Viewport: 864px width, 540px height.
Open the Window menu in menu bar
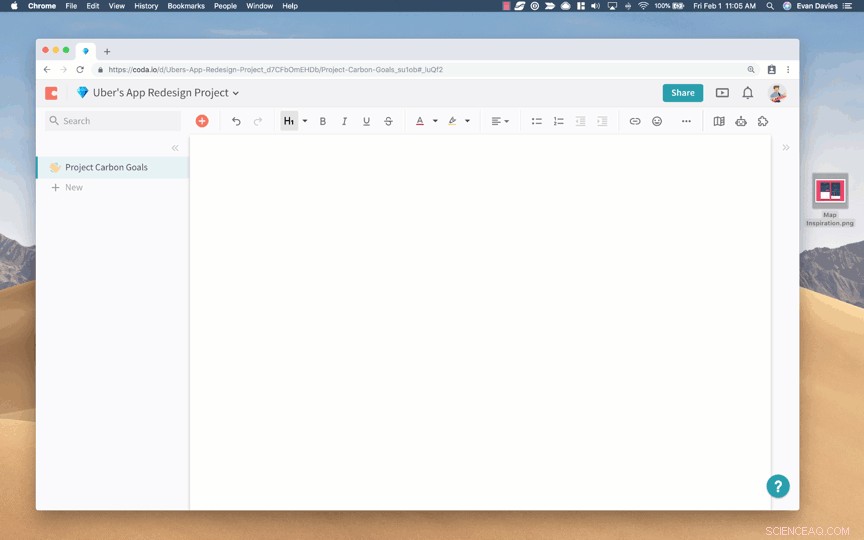pos(260,6)
